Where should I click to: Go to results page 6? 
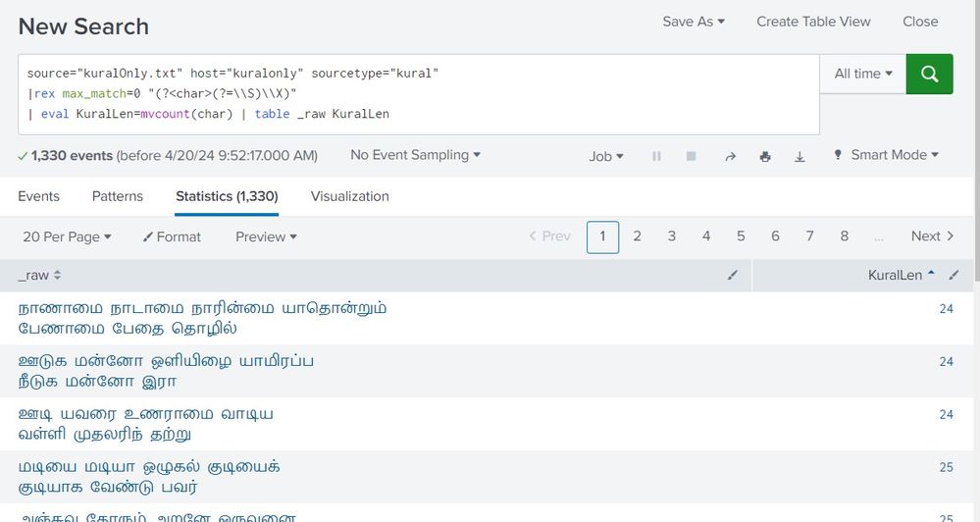coord(775,236)
